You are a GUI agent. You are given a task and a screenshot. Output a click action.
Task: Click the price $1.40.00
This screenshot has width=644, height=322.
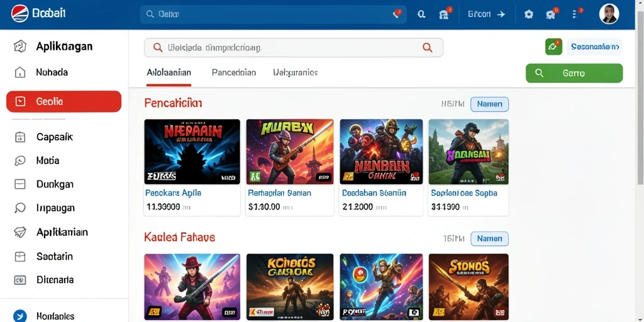[x=265, y=208]
